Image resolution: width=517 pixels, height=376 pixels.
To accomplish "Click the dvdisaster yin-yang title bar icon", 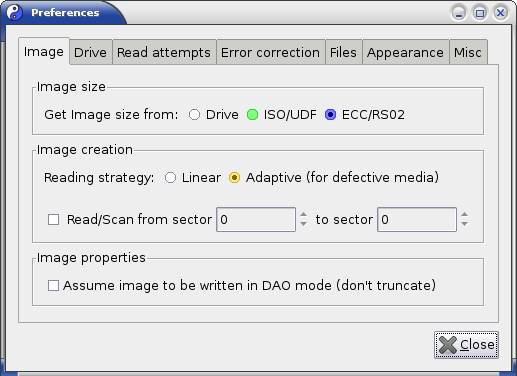I will (14, 13).
